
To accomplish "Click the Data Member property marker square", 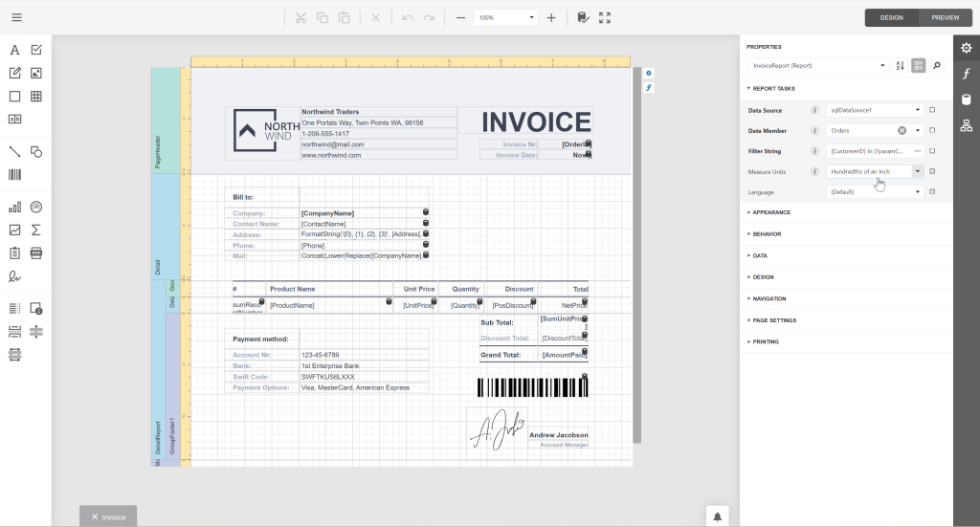I will click(x=932, y=130).
